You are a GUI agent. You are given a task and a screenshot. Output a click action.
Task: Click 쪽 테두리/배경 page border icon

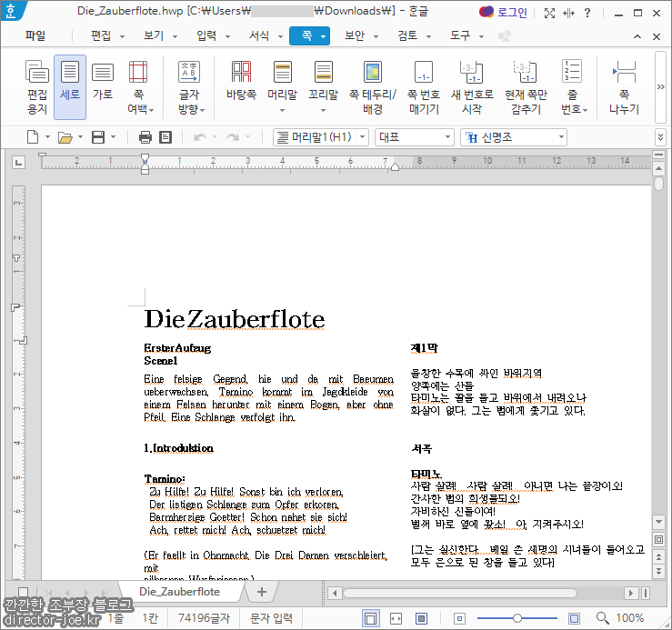373,87
